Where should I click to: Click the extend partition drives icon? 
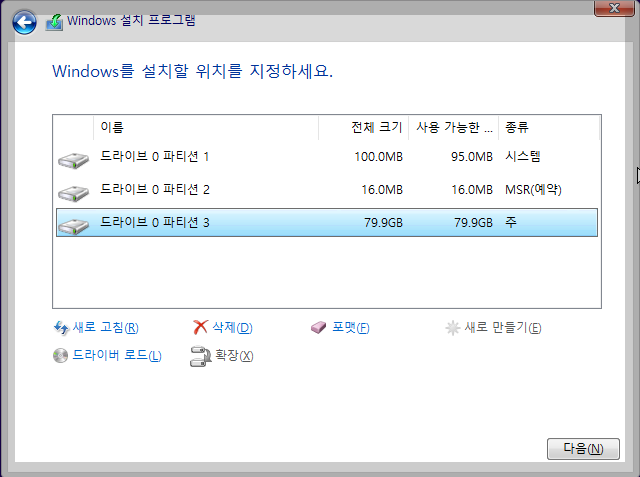point(200,356)
